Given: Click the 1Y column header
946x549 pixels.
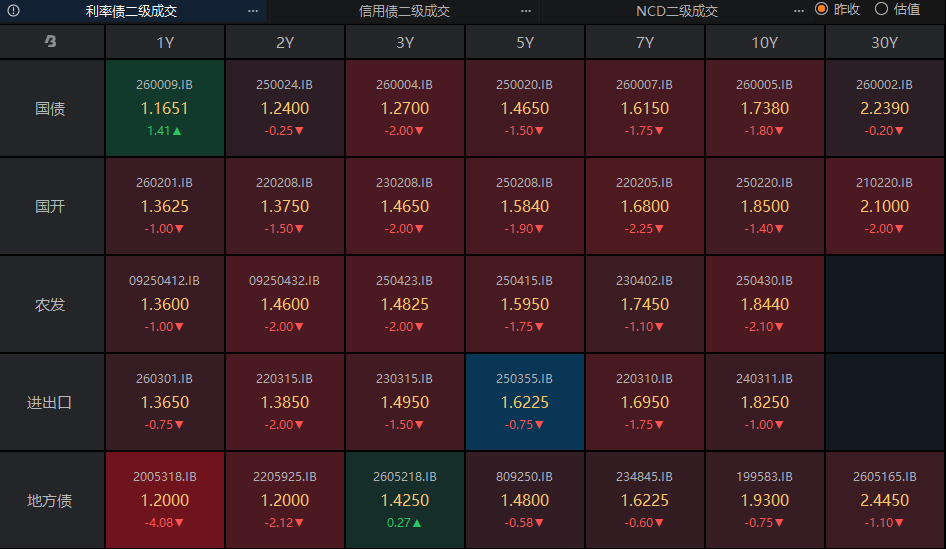Looking at the screenshot, I should pyautogui.click(x=165, y=42).
